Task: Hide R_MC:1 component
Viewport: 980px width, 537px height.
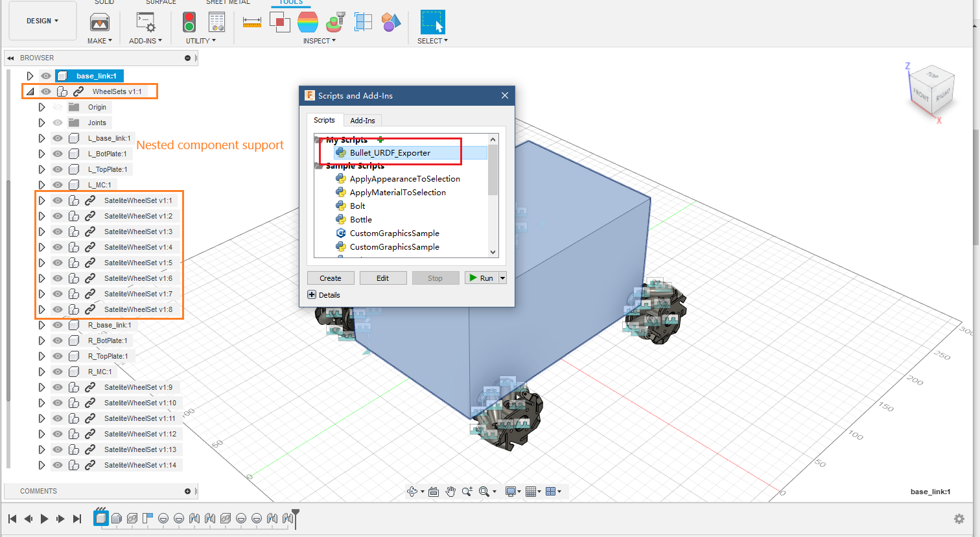Action: click(x=58, y=372)
